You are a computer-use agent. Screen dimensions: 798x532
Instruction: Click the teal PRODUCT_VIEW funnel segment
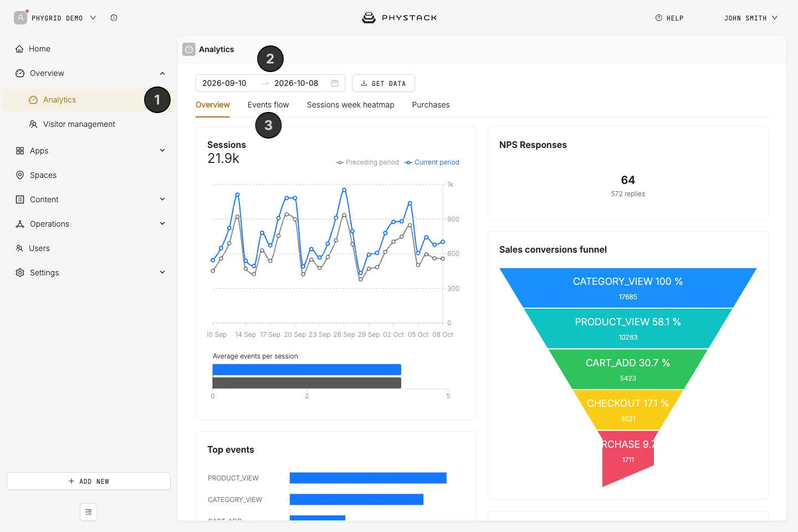tap(628, 328)
